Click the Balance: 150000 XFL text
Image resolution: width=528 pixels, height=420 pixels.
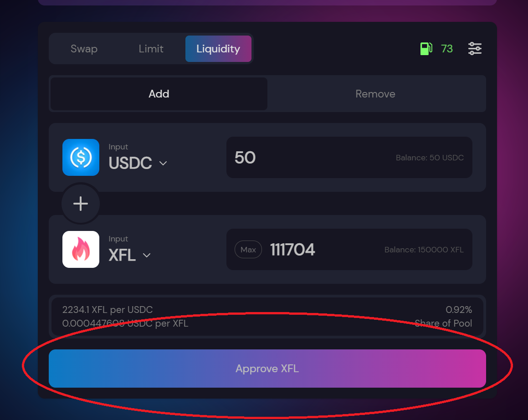(424, 250)
